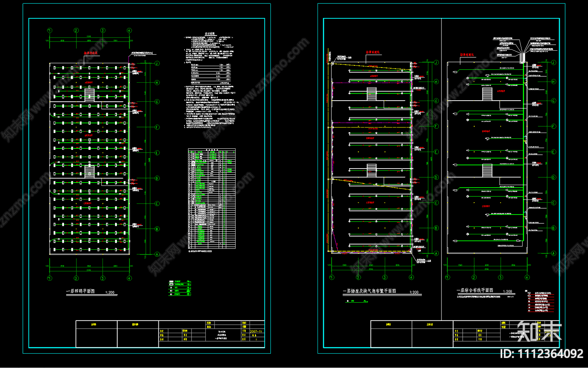Click red label "接原有建筑" above the wiring plan
The image size is (588, 368).
(x=467, y=55)
